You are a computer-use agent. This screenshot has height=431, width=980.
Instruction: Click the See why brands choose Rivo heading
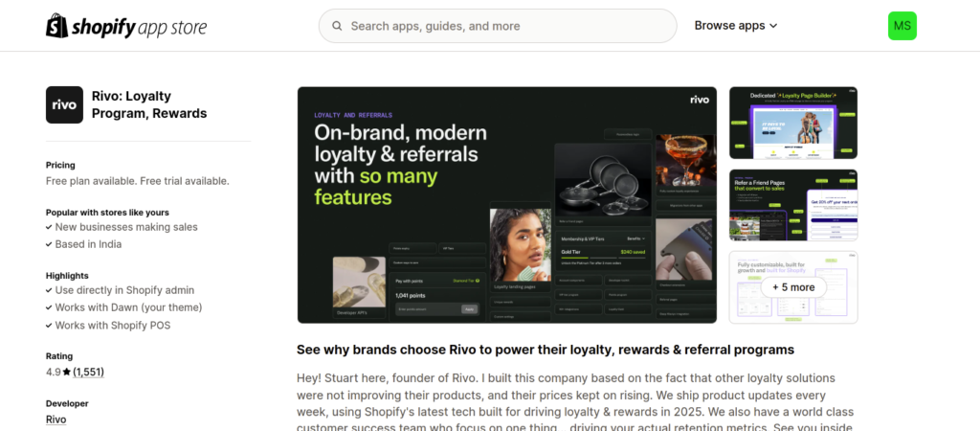(546, 350)
